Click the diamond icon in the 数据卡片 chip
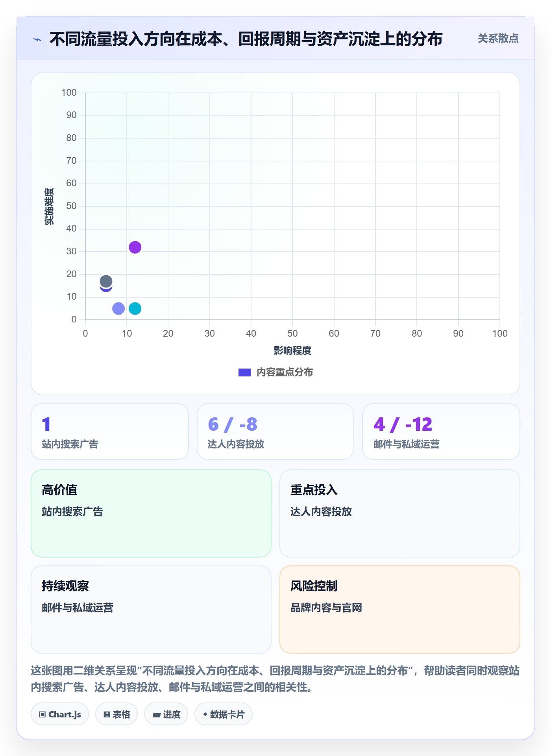Screen dimensions: 551x756 point(205,714)
